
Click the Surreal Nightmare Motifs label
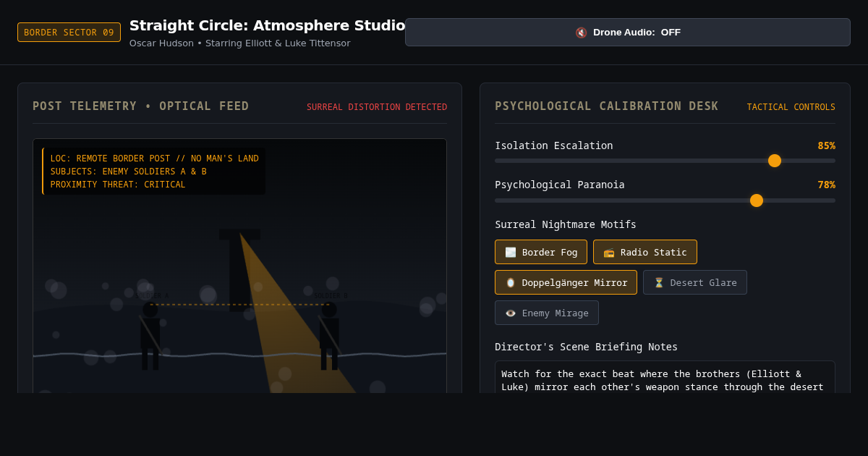(566, 224)
